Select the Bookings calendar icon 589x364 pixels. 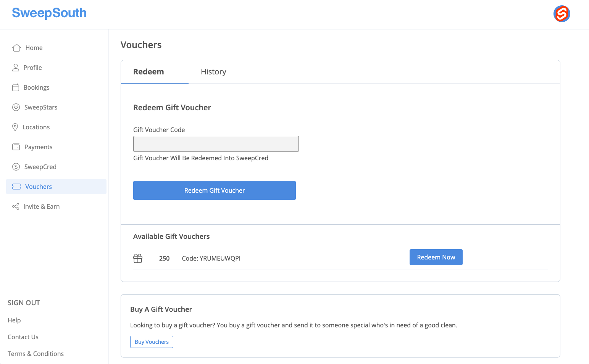[16, 87]
